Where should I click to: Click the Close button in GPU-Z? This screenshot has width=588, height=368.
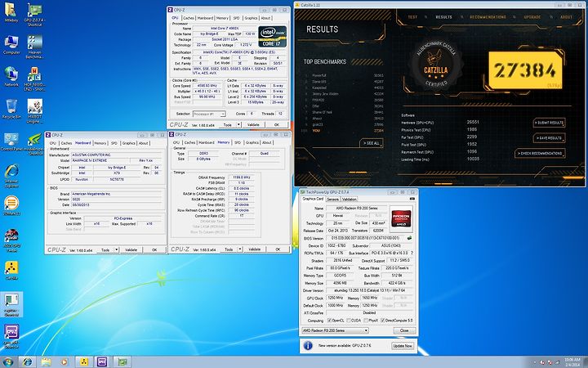click(x=404, y=330)
